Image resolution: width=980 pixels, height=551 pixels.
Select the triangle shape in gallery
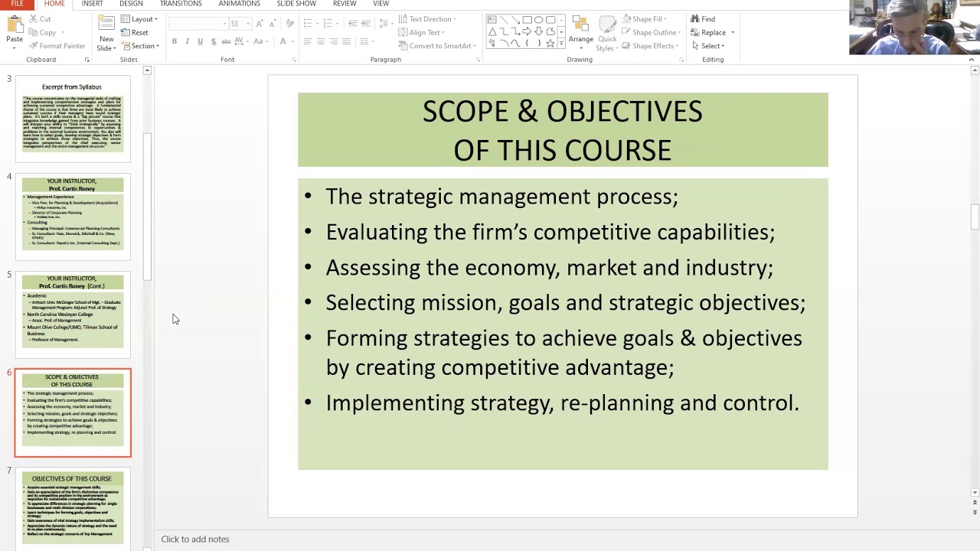tap(492, 31)
